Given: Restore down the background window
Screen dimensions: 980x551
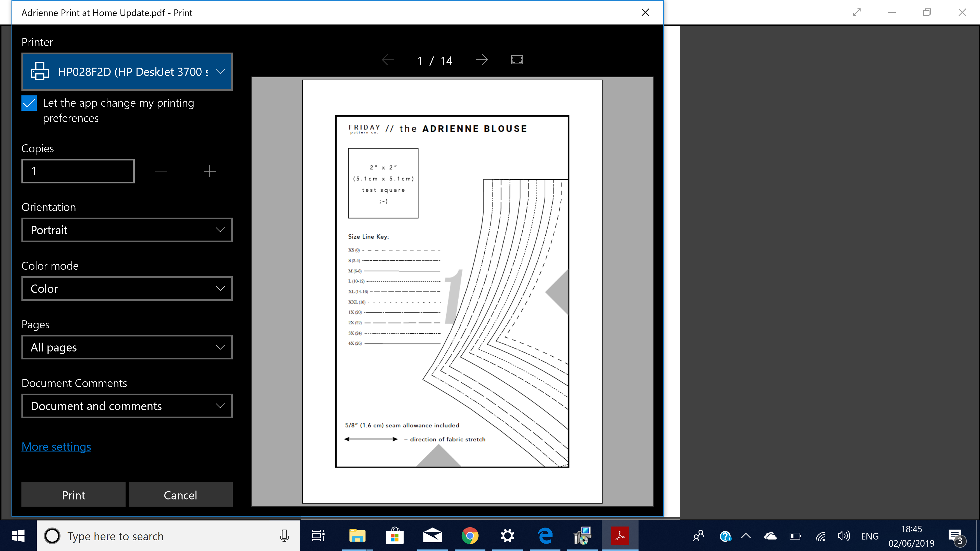Looking at the screenshot, I should tap(927, 12).
